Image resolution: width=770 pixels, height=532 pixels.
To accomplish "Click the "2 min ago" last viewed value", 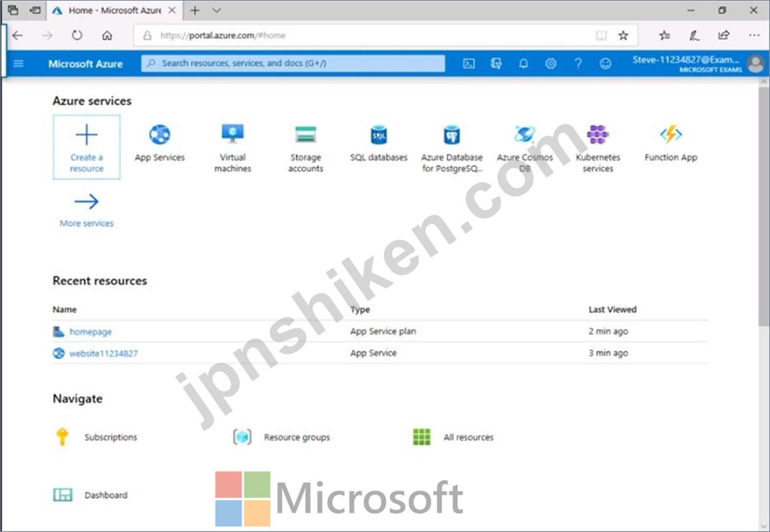I will tap(608, 331).
